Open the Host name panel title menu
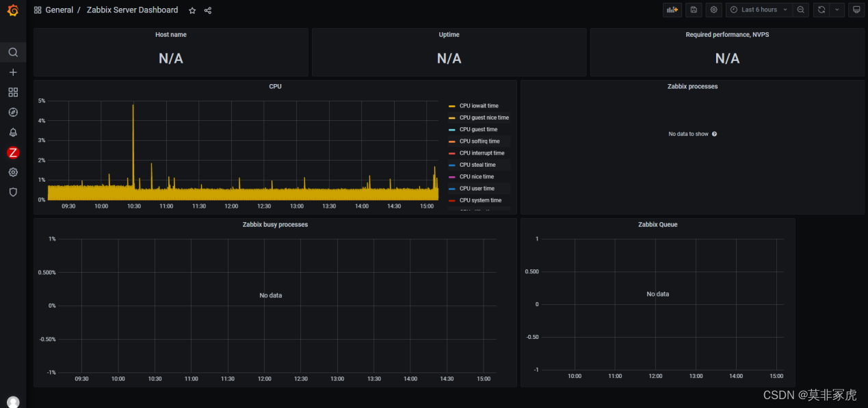The width and height of the screenshot is (868, 408). [x=170, y=35]
